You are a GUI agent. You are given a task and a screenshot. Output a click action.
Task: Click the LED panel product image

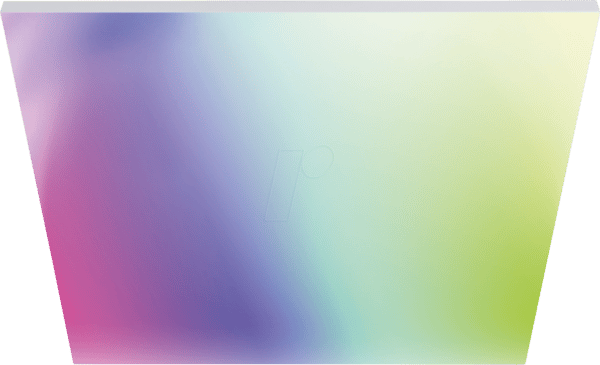[300, 182]
